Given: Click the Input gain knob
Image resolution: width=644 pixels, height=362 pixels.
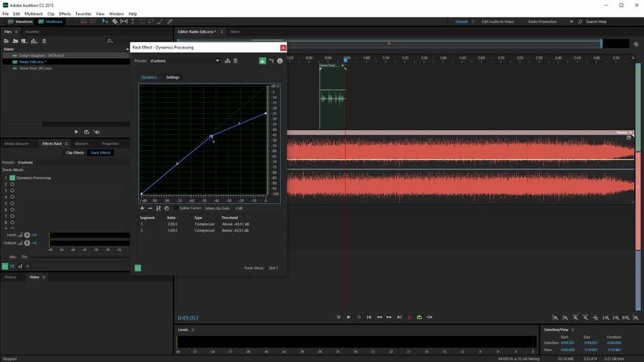Looking at the screenshot, I should pos(27,235).
